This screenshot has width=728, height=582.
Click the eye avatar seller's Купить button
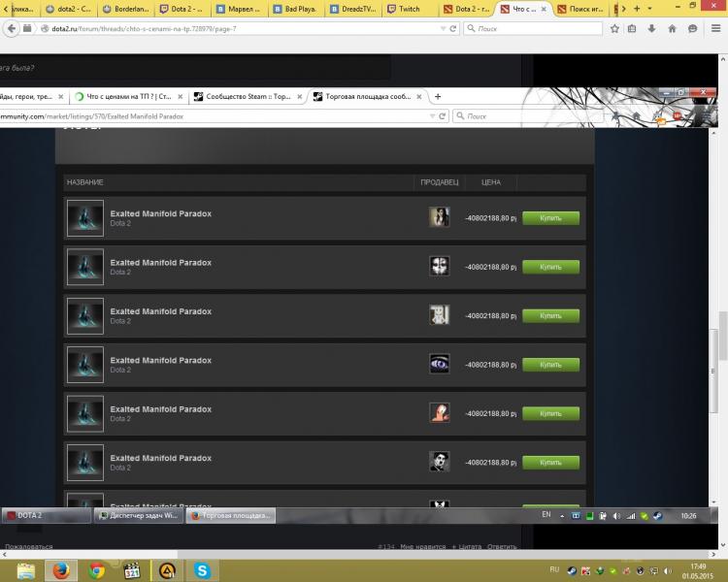550,365
